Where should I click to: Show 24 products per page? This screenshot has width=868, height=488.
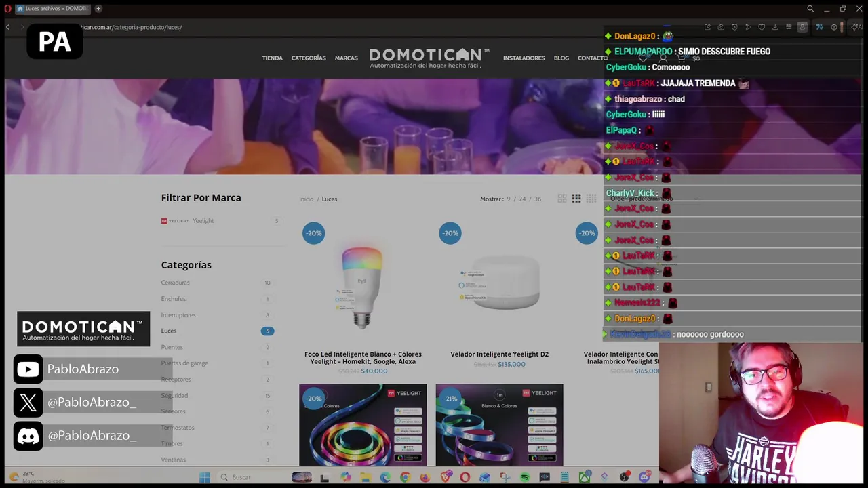pos(522,199)
